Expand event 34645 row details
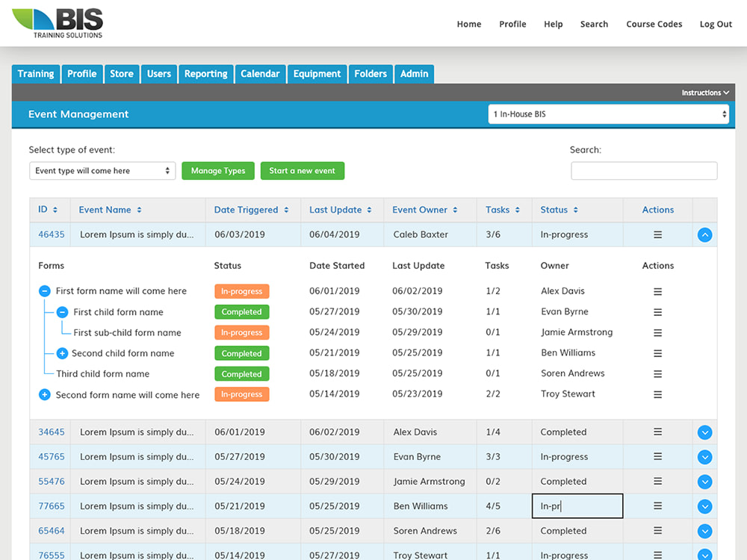Viewport: 747px width, 560px height. 704,432
